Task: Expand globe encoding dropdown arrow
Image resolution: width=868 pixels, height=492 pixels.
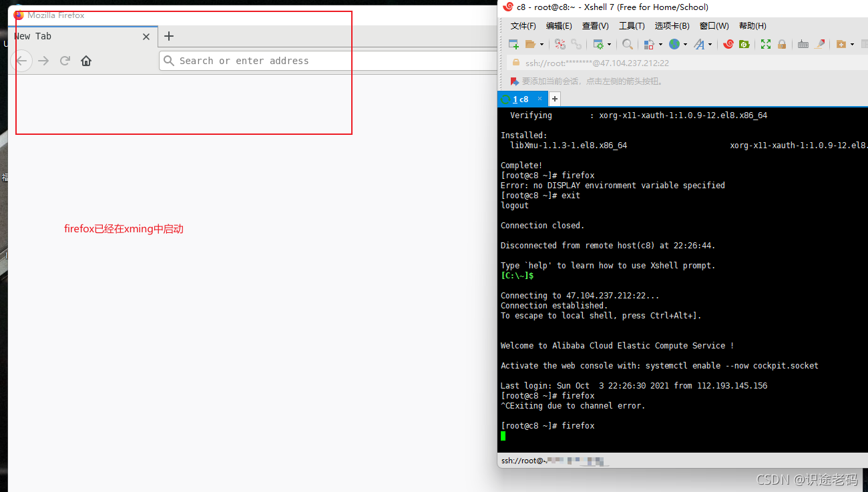Action: [x=685, y=44]
